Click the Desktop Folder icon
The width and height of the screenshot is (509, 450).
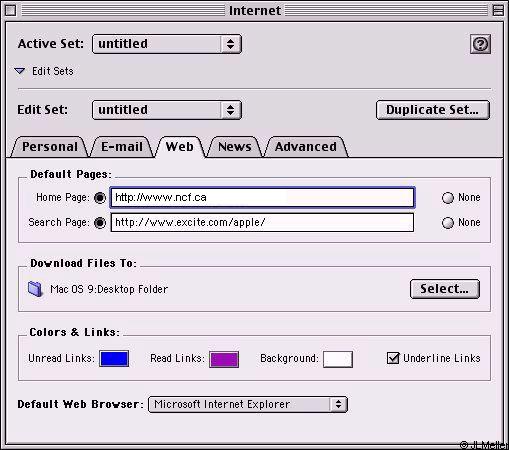point(35,289)
